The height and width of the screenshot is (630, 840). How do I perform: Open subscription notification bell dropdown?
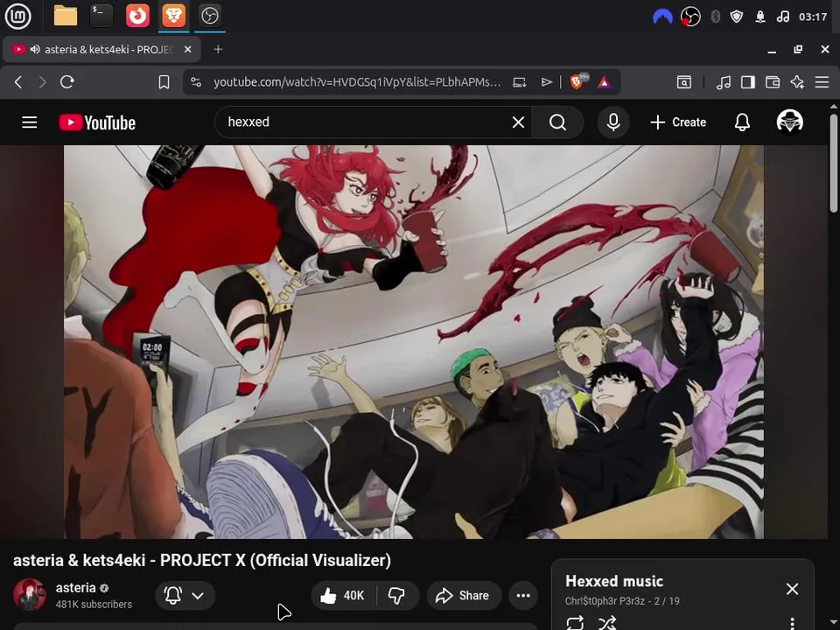coord(185,595)
